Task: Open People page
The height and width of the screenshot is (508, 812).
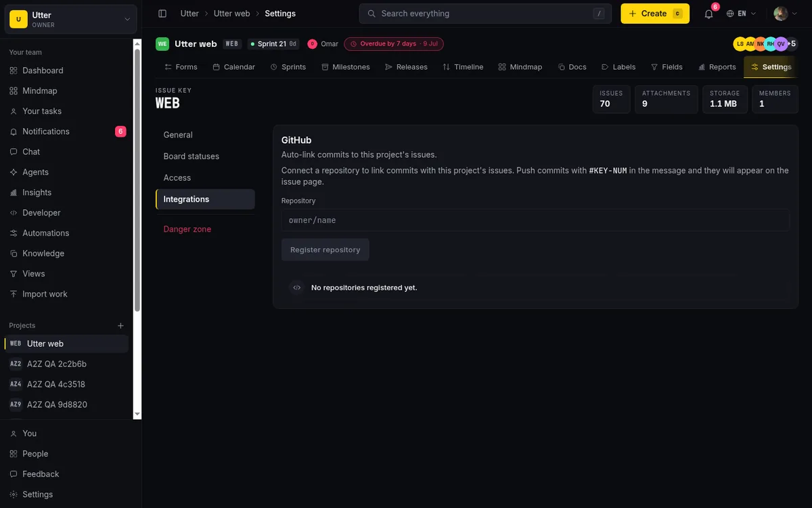Action: (70, 454)
